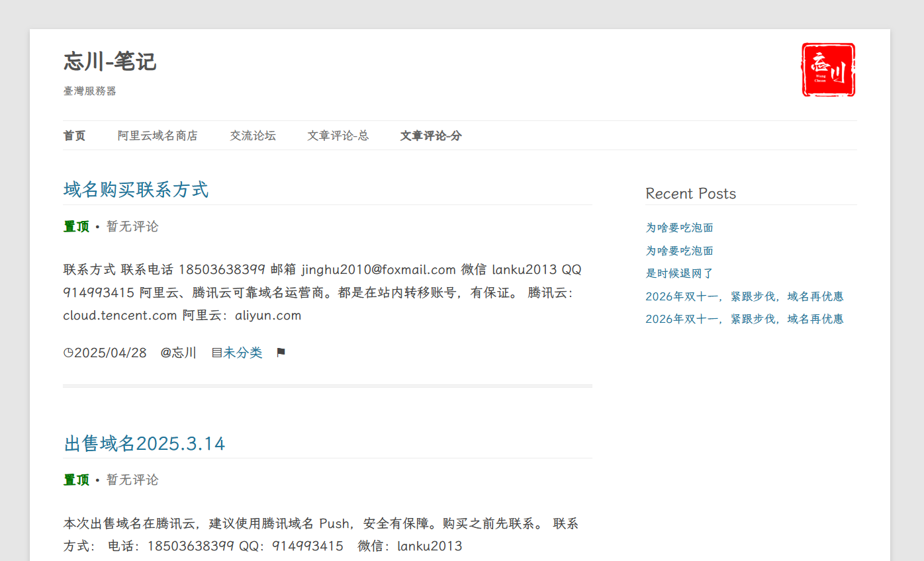Click the category icon before 未分类

(216, 353)
